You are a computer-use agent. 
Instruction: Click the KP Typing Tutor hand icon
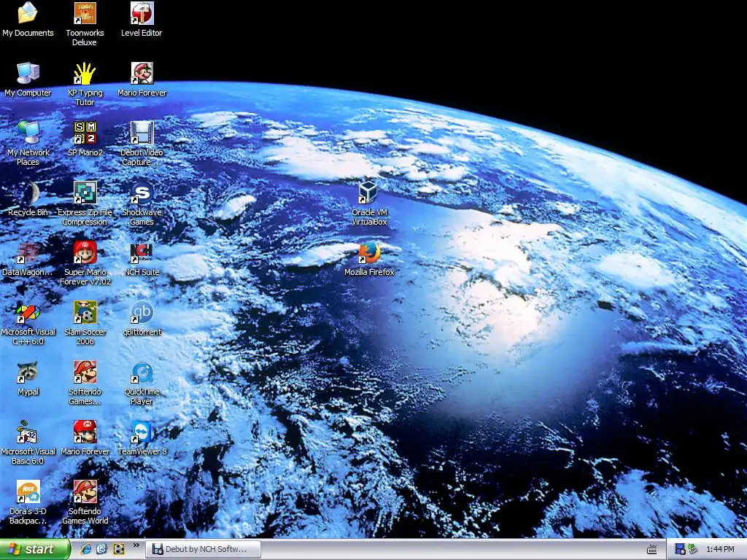[x=85, y=74]
